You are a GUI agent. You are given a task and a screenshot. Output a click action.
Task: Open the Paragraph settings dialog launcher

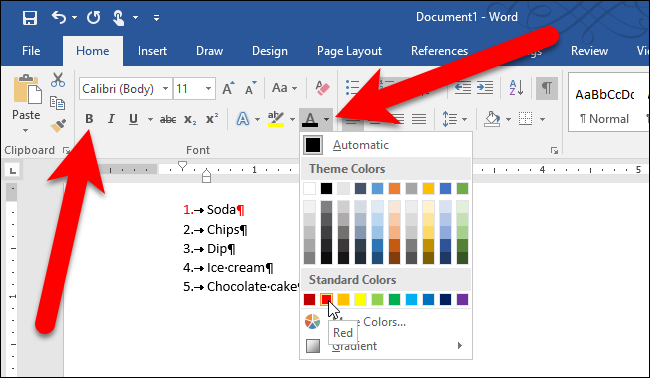554,151
